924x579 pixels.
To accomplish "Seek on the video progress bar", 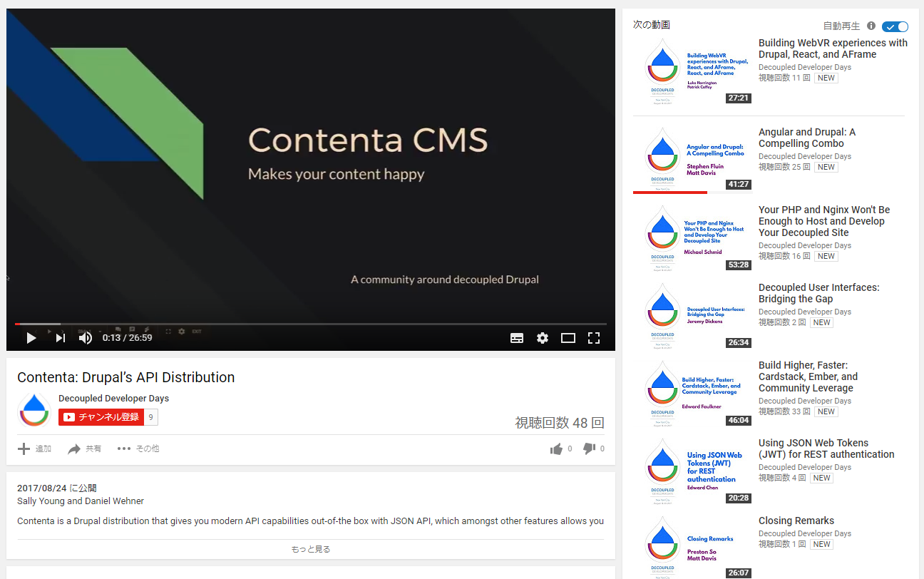I will point(311,324).
